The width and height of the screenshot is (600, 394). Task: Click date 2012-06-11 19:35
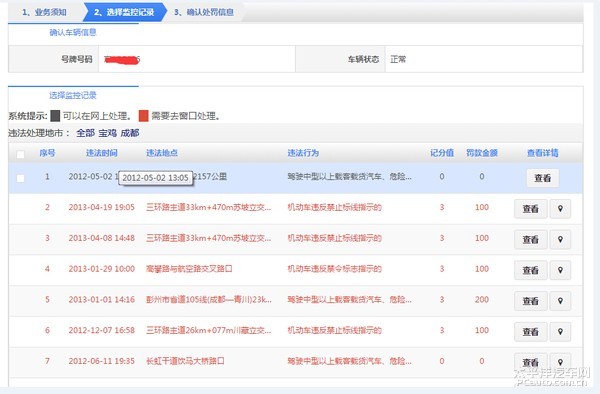102,361
